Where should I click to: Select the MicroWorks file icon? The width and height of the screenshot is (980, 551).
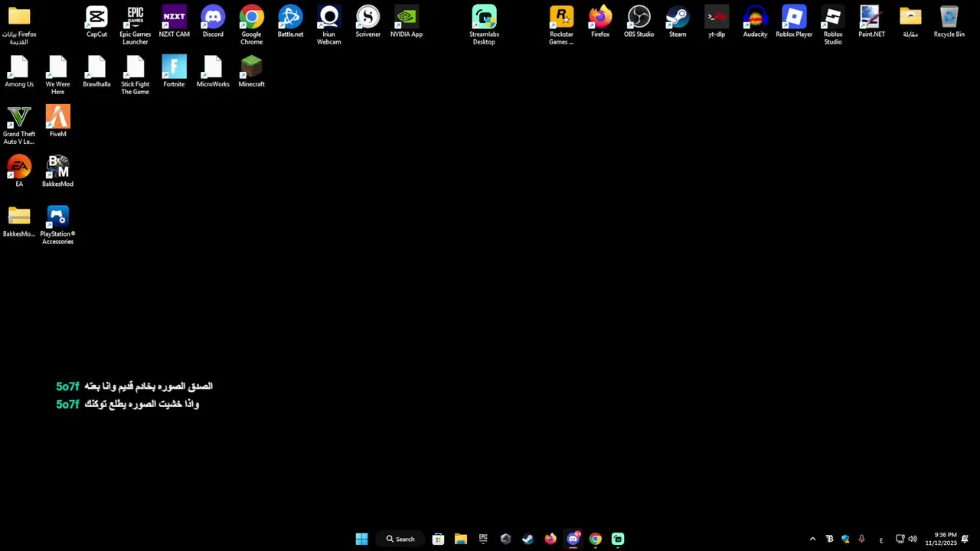[x=213, y=72]
